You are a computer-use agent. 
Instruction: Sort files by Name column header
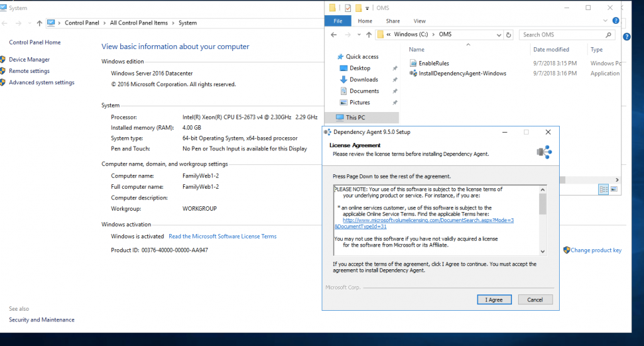[416, 50]
